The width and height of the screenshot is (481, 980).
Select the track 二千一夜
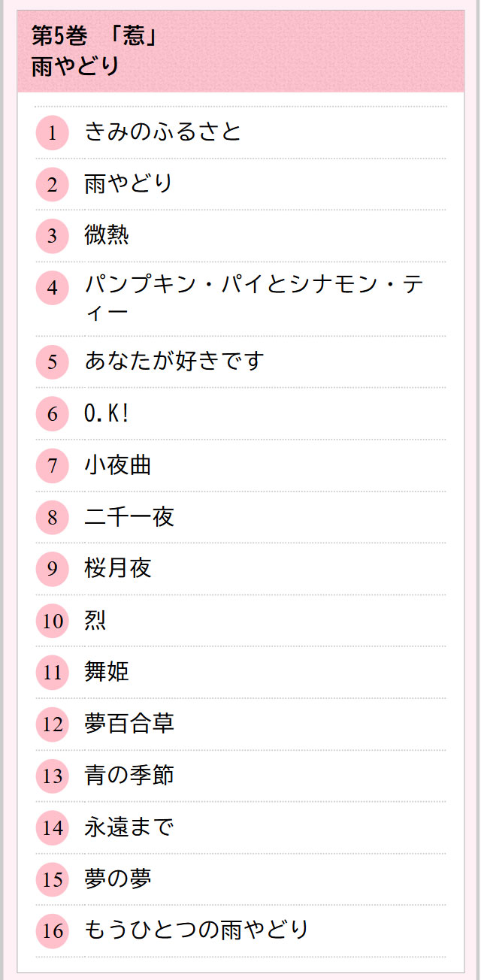[129, 517]
